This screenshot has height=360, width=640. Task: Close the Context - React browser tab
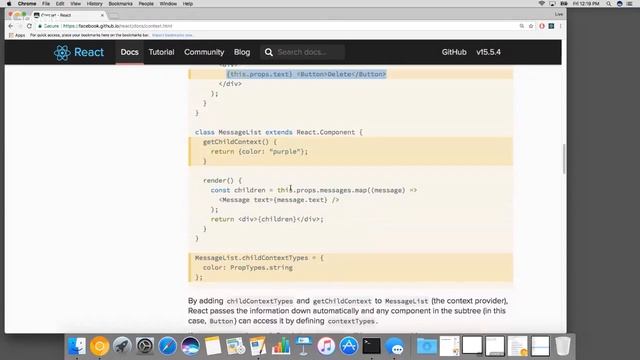coord(102,15)
